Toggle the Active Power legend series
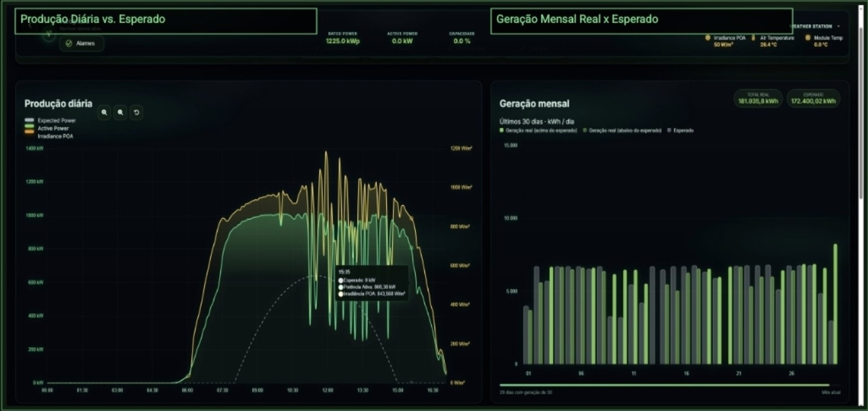 click(46, 128)
